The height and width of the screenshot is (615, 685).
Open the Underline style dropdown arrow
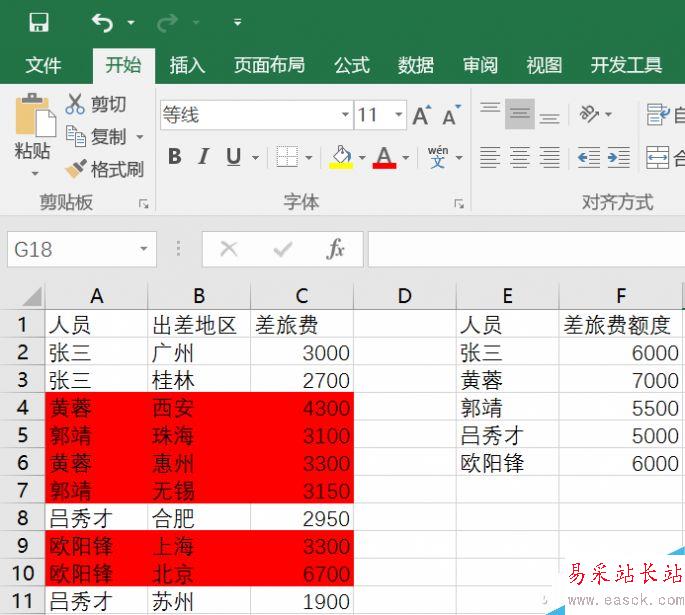click(256, 157)
